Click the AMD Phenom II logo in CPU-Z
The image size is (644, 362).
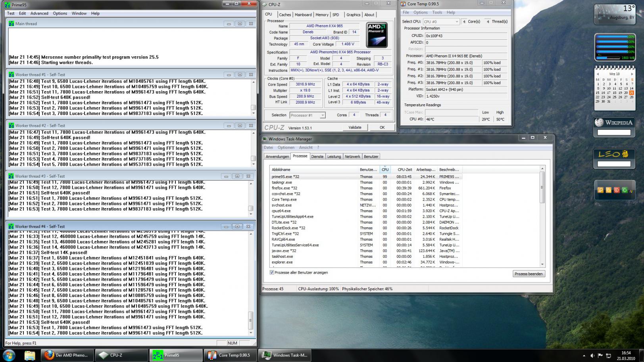click(x=376, y=35)
